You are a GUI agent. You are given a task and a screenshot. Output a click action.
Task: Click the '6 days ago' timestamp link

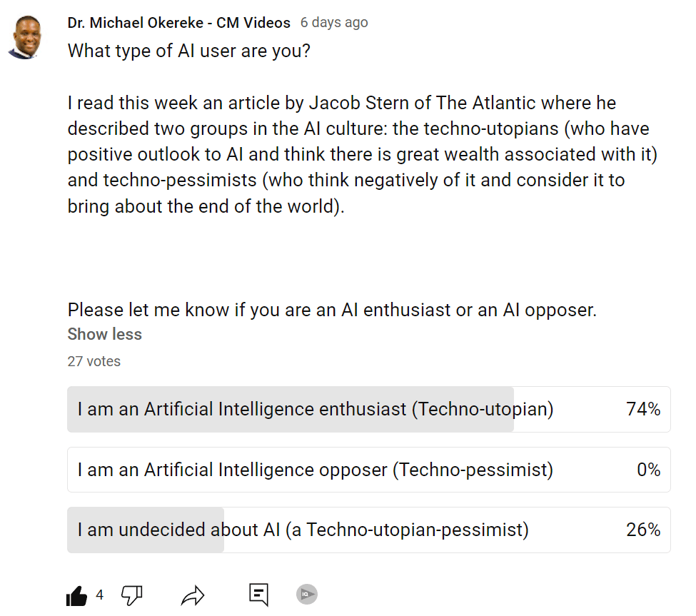point(334,22)
